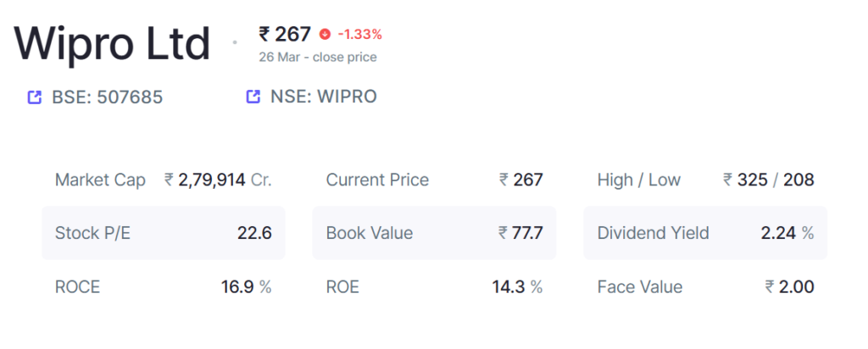Click the Face Value ₹ 2.00 entry
Image resolution: width=868 pixels, height=349 pixels.
tap(706, 286)
